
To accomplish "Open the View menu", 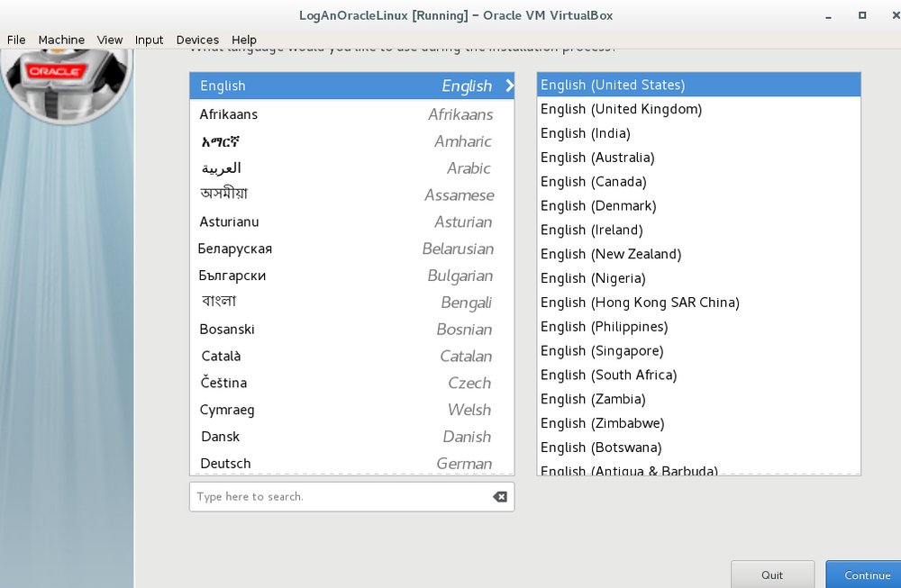I will click(110, 40).
